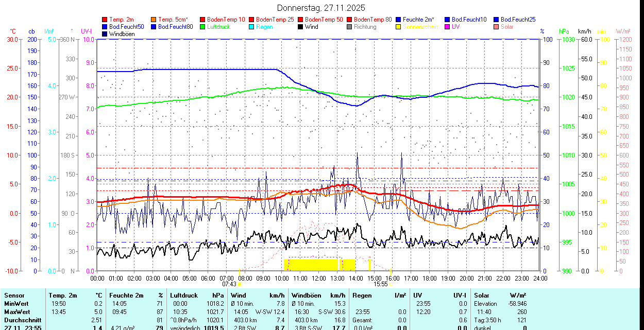Click the Solar legend color square

click(497, 27)
